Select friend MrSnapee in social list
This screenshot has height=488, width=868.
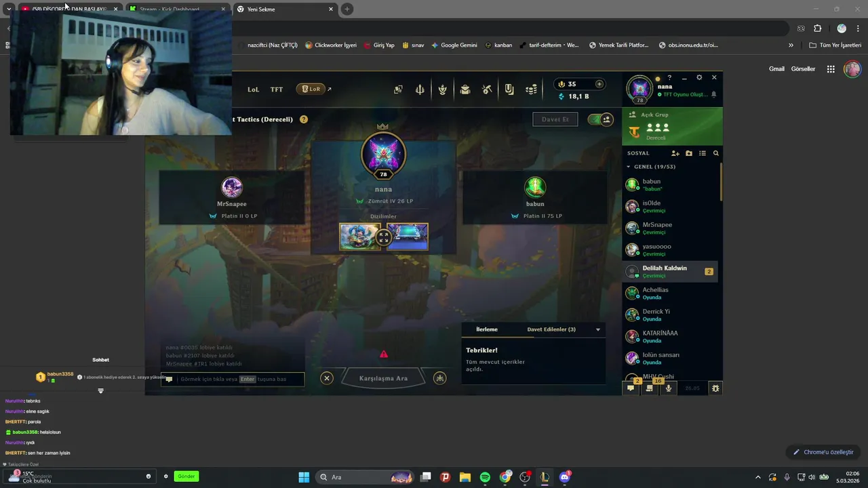670,228
